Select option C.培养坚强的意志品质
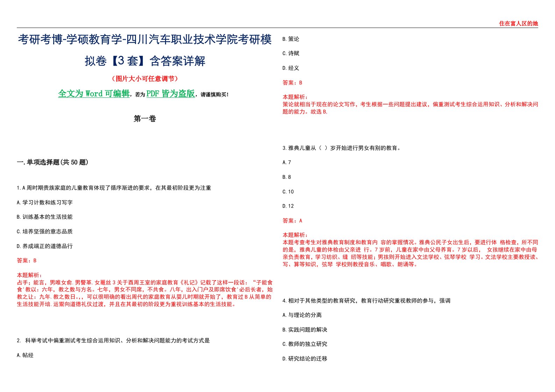Image resolution: width=555 pixels, height=392 pixels. click(x=45, y=232)
